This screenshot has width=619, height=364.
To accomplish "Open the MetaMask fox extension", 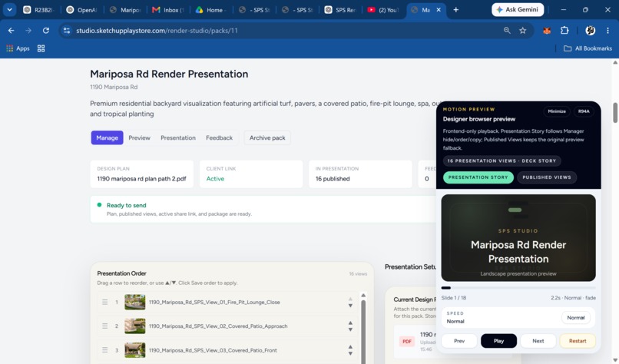I will [x=547, y=31].
